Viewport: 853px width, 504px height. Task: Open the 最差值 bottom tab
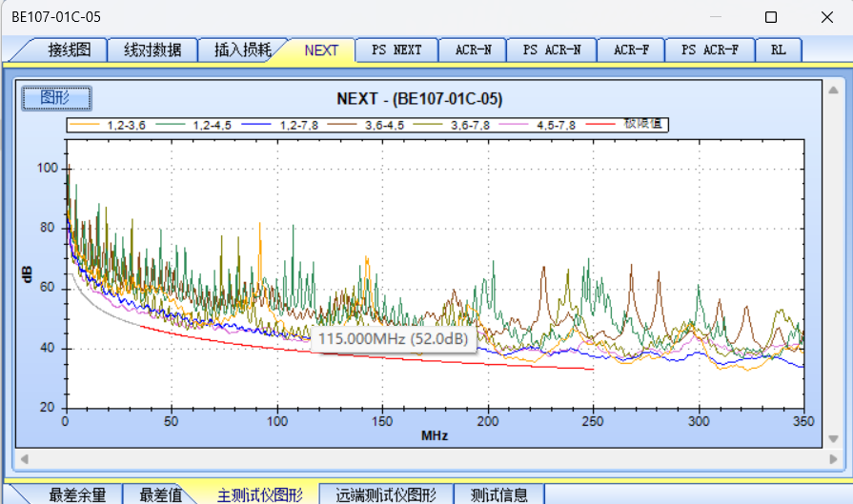160,494
